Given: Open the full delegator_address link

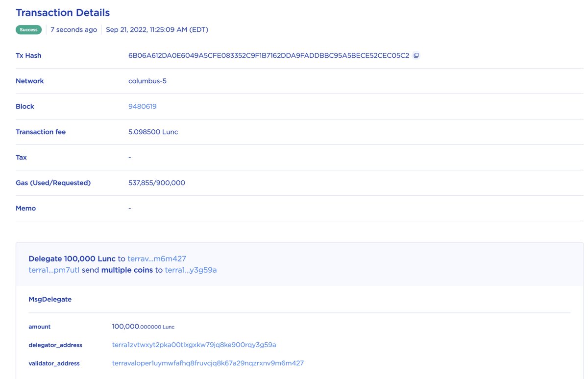Looking at the screenshot, I should click(194, 345).
